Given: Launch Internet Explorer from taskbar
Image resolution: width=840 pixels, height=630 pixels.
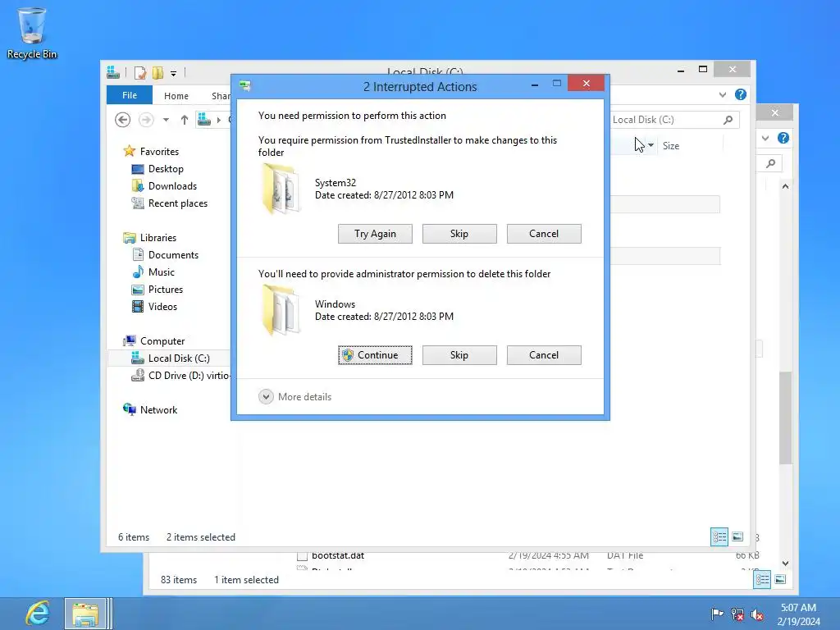Looking at the screenshot, I should click(x=38, y=614).
